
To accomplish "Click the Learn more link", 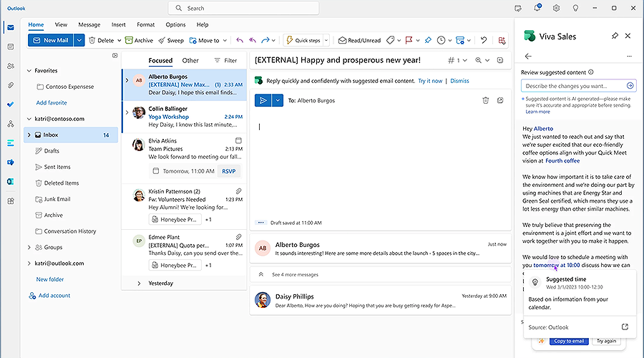I will click(x=537, y=112).
